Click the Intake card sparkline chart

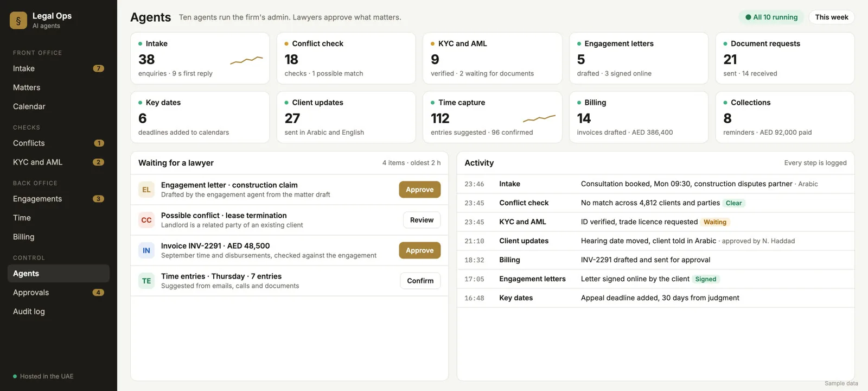246,60
